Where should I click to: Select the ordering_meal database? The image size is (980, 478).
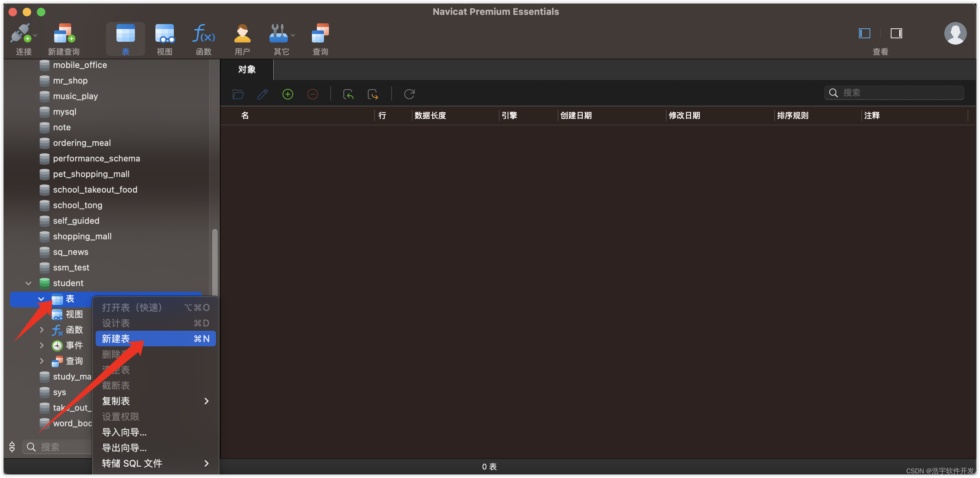point(82,143)
